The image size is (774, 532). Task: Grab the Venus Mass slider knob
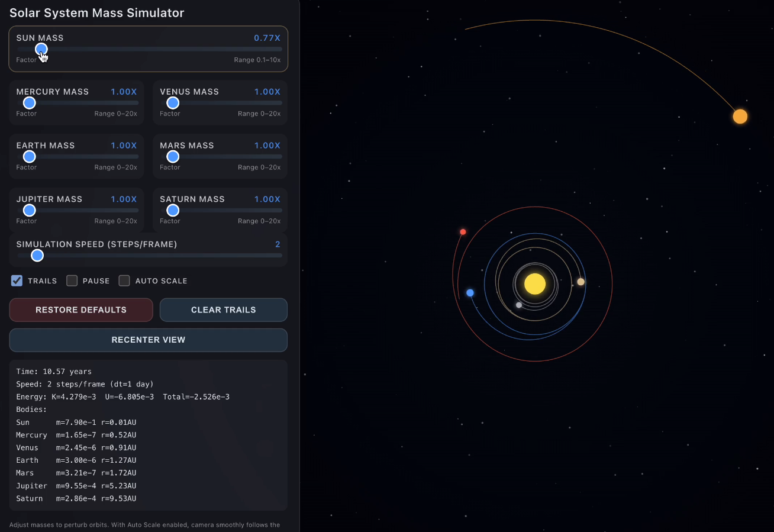[x=173, y=103]
